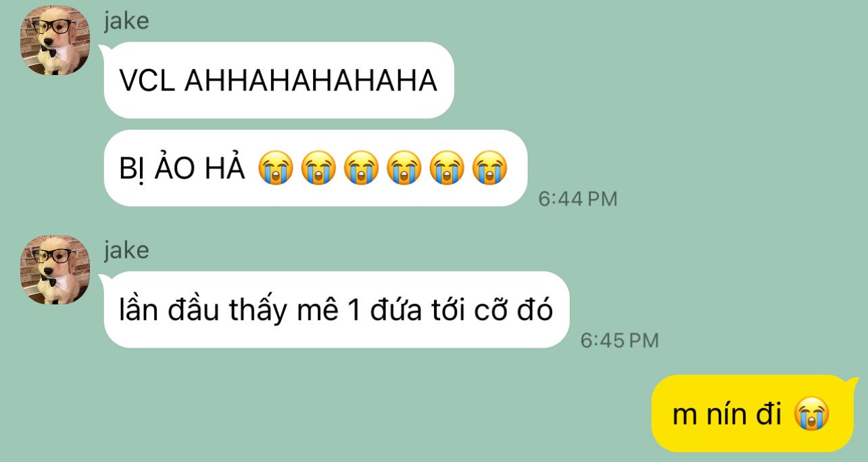868x462 pixels.
Task: Click the 'jake' name above the VCL message
Action: [x=126, y=21]
